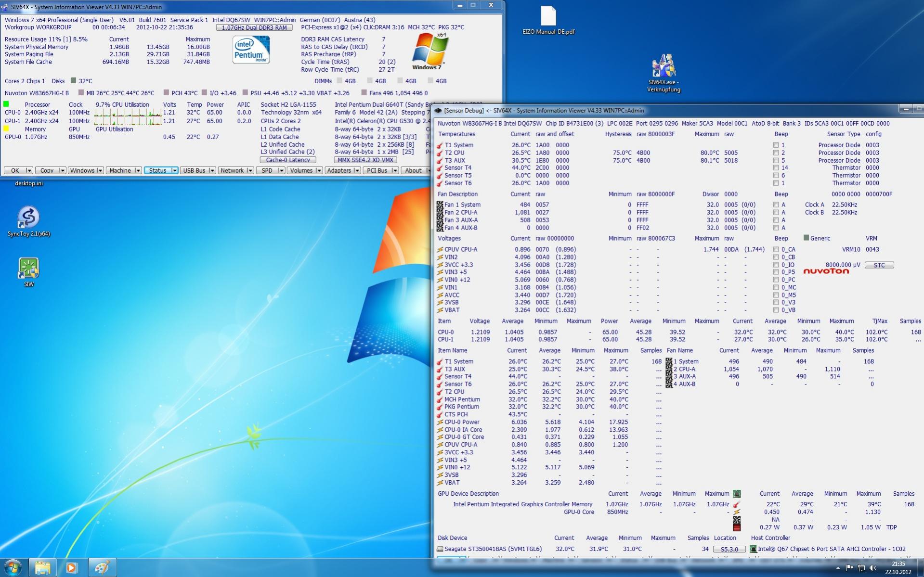Click the MMX SSE4.2 XD VMX button

(365, 160)
